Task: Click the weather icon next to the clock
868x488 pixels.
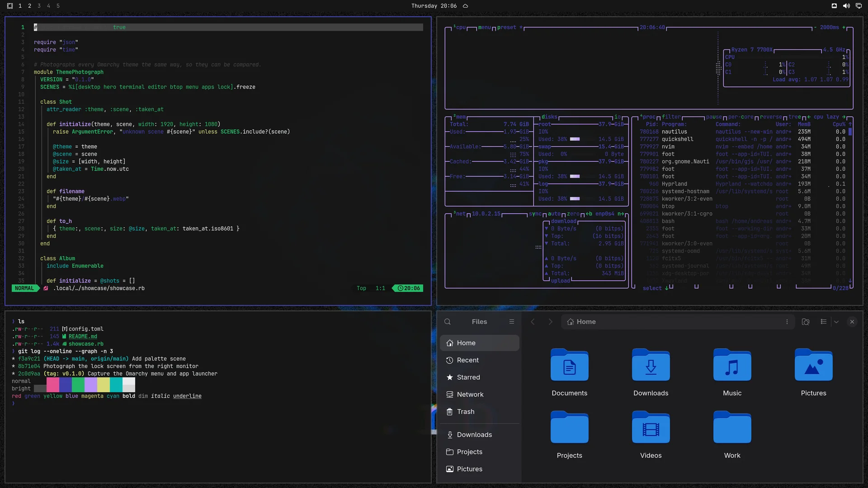Action: coord(465,6)
